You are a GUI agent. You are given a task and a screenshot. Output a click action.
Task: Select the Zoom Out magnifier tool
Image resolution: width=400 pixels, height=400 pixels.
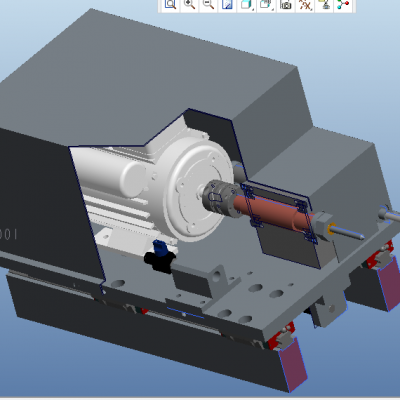(208, 4)
